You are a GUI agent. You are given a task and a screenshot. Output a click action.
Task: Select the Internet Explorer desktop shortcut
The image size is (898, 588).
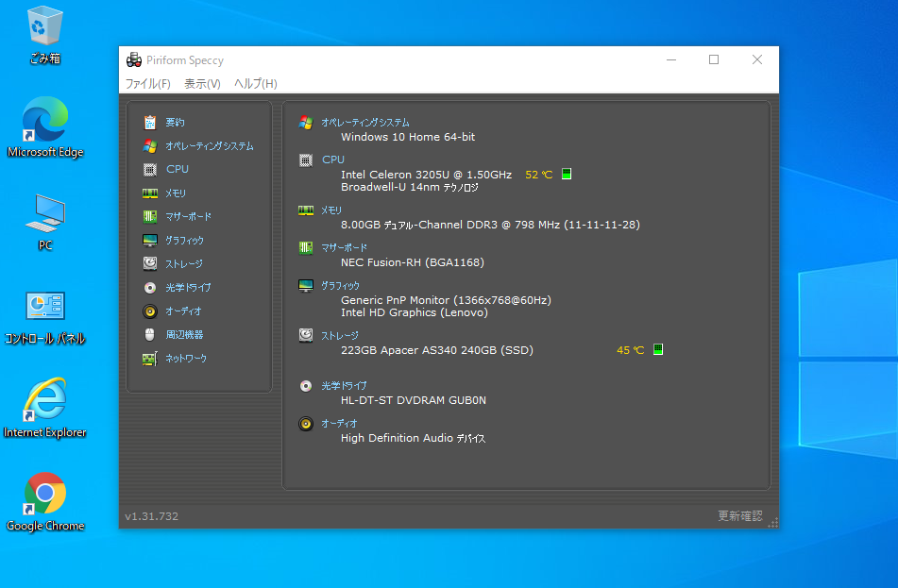[45, 408]
